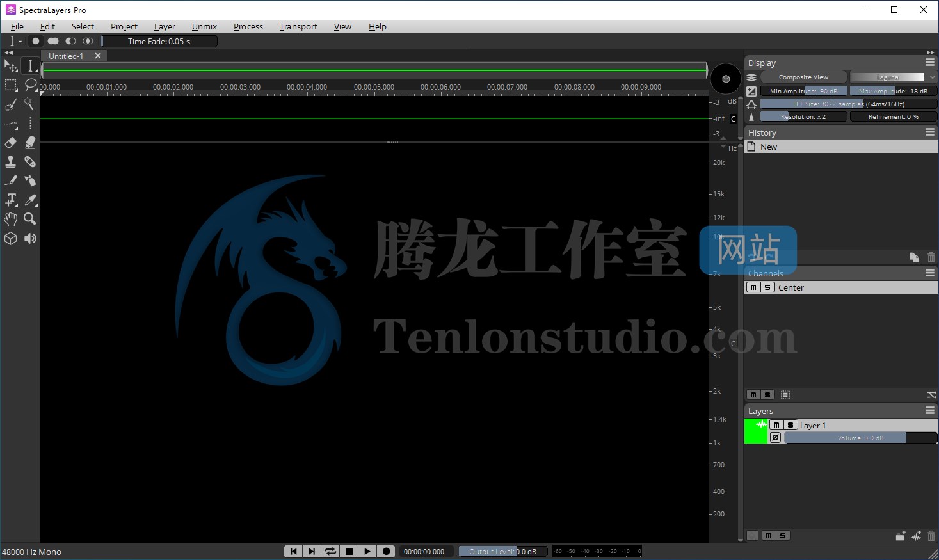Delete layer with Layers trash icon
Image resolution: width=939 pixels, height=560 pixels.
pos(931,536)
